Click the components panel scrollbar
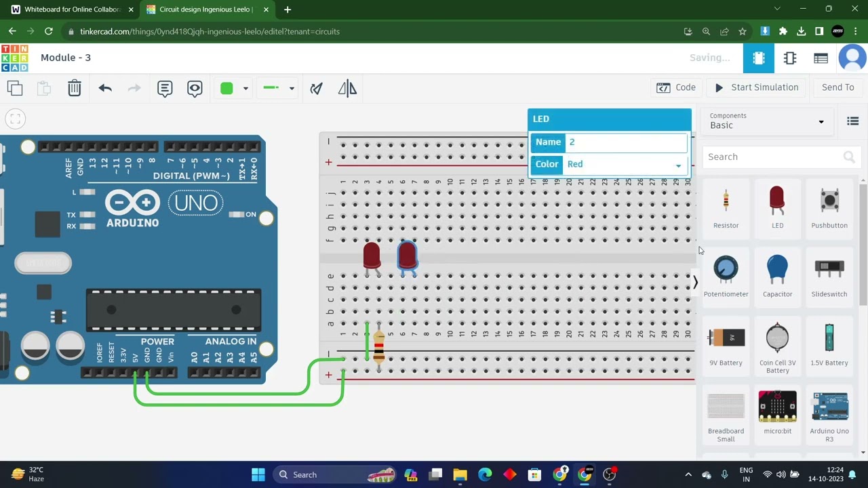The width and height of the screenshot is (868, 488). point(863,244)
